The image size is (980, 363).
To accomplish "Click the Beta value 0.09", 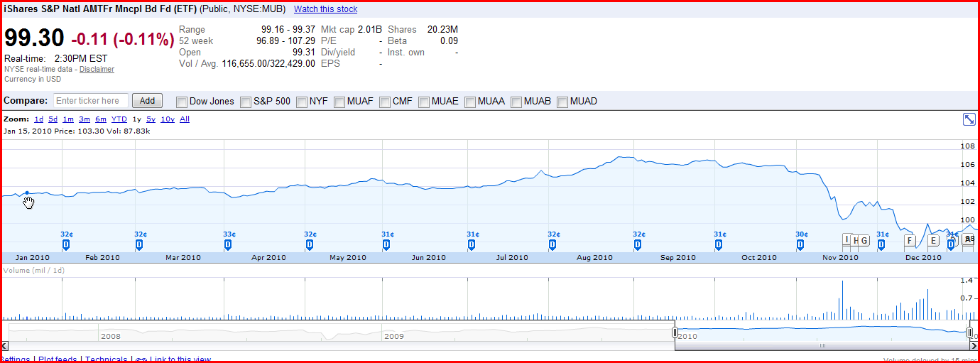I will point(449,41).
